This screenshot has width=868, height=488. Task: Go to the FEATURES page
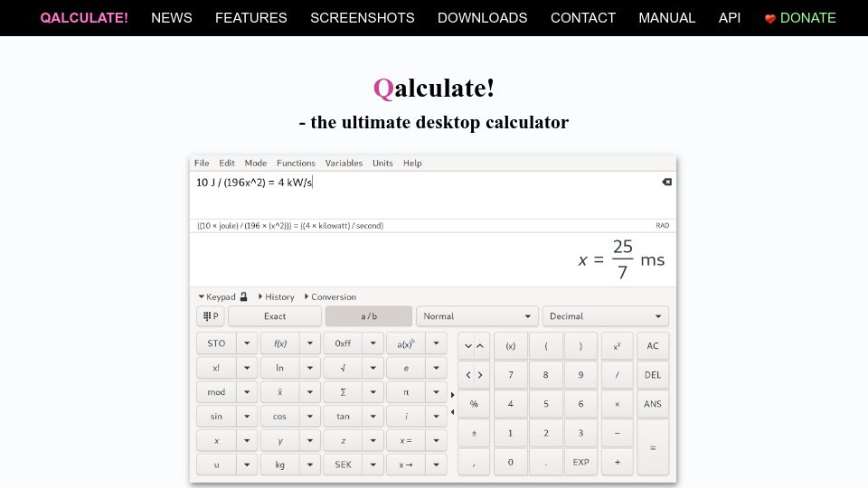[250, 18]
